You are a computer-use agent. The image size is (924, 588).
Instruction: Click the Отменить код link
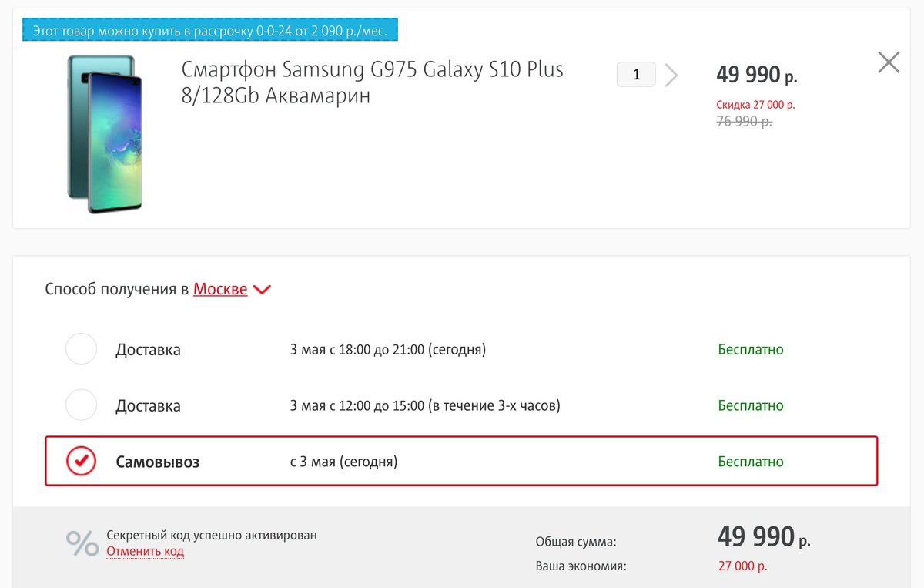pos(145,552)
